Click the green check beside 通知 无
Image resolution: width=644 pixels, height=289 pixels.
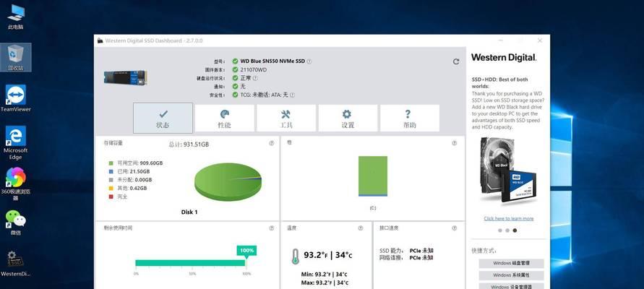pyautogui.click(x=235, y=86)
